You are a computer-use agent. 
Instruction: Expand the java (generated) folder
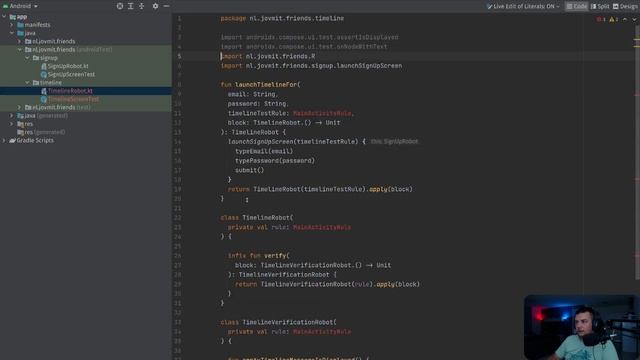coord(12,116)
